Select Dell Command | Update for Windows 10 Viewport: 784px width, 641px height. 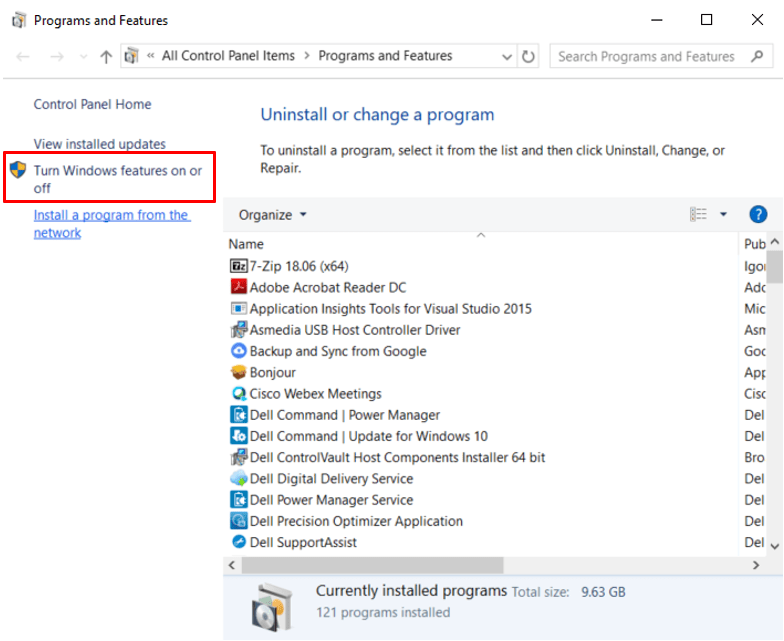(368, 436)
